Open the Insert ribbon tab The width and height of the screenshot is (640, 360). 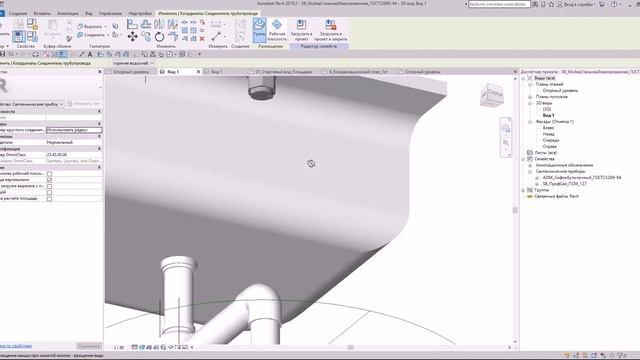42,13
